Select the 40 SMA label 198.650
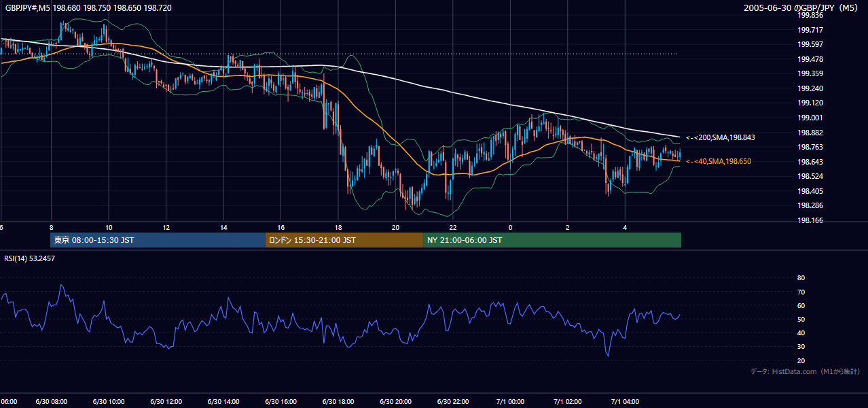The image size is (868, 408). (x=719, y=161)
